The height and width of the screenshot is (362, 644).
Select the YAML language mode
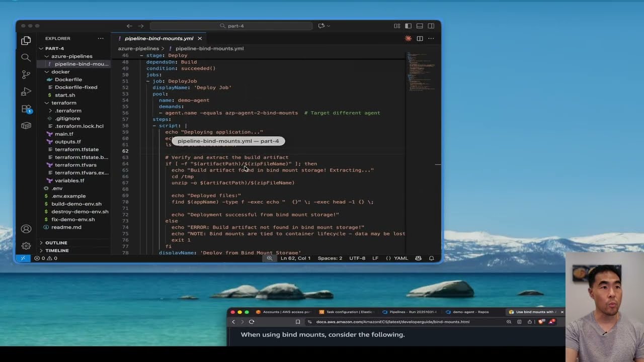pos(397,258)
